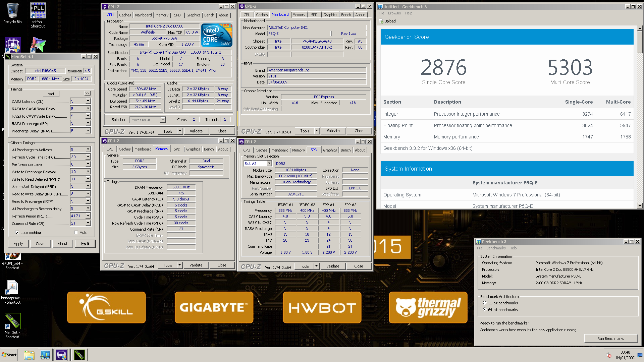Open Bench tab in CPU-Z Mainboard window

click(346, 15)
